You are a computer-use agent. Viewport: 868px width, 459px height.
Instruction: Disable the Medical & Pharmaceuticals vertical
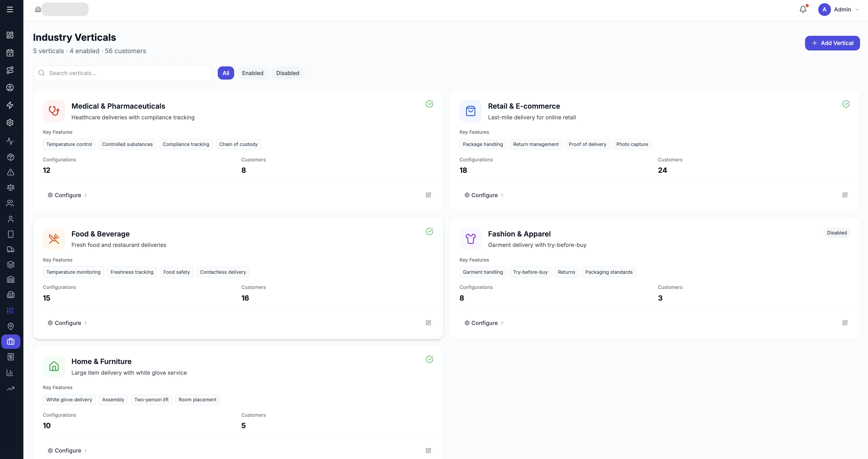[429, 104]
